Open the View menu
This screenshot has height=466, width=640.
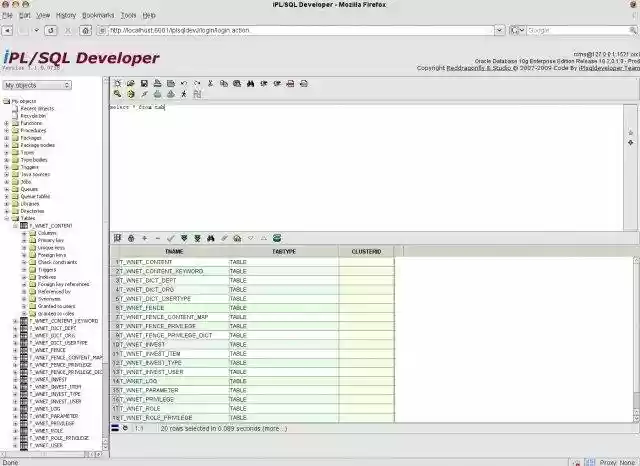(43, 15)
